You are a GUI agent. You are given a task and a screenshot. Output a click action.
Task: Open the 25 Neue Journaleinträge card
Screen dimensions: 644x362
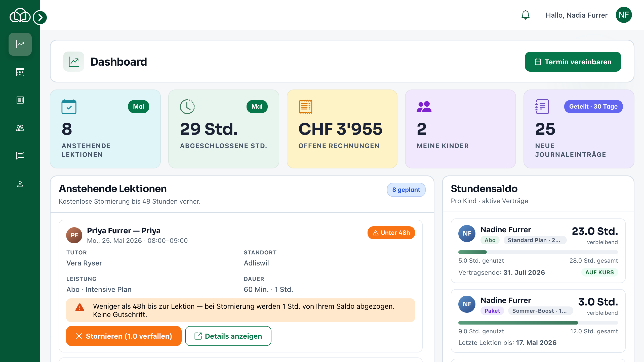tap(579, 129)
